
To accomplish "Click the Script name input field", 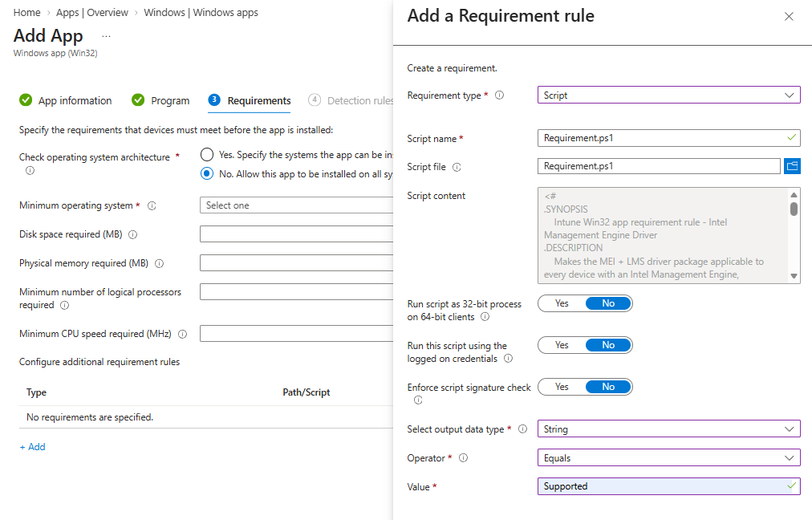I will [668, 138].
